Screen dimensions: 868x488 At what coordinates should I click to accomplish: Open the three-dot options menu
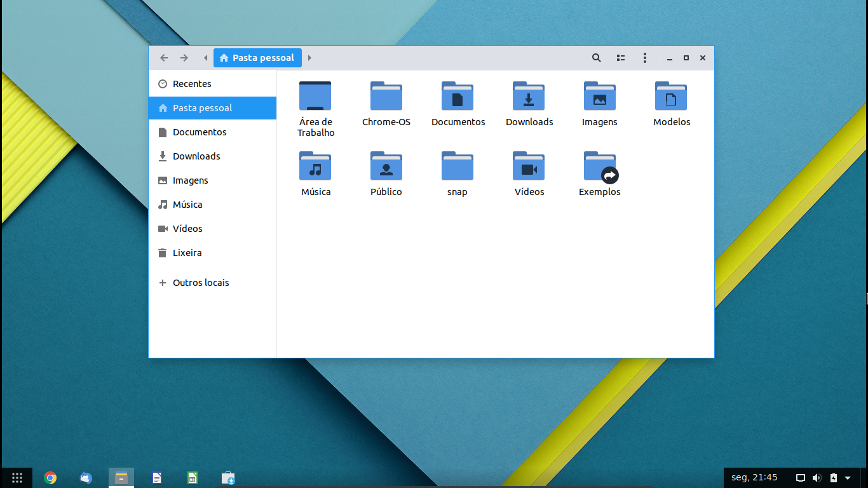(644, 57)
